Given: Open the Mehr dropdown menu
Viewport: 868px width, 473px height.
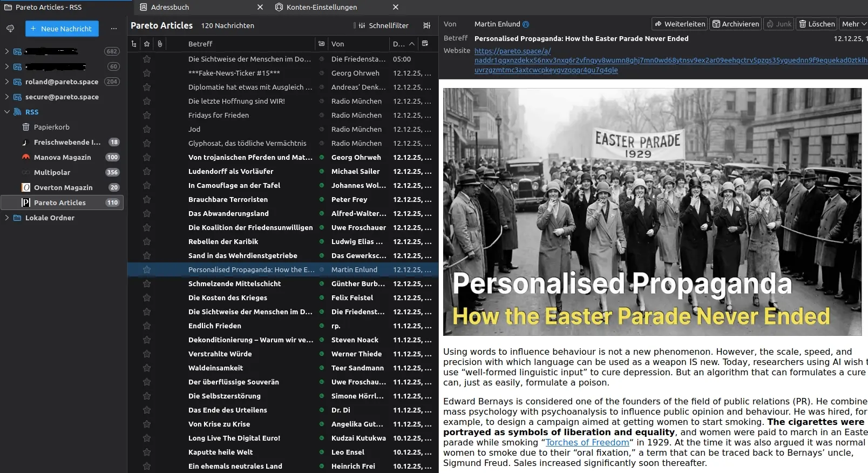Looking at the screenshot, I should click(x=853, y=24).
